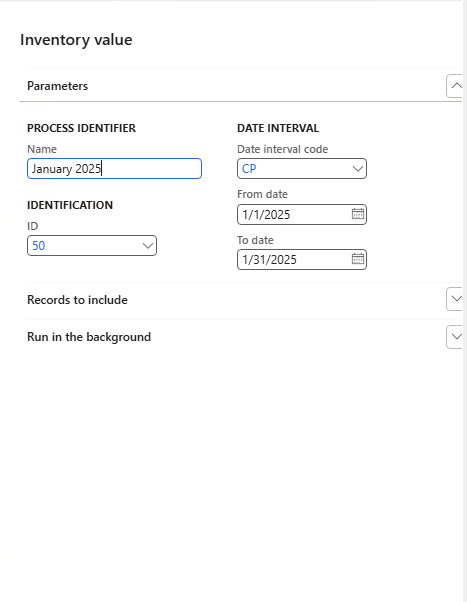Click the Run in the background header
Image resolution: width=467 pixels, height=602 pixels.
(89, 337)
